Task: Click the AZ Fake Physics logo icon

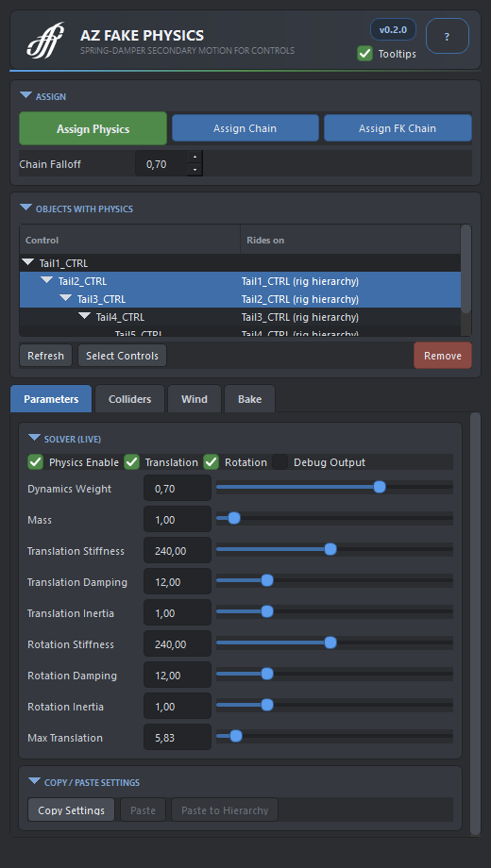Action: [46, 39]
